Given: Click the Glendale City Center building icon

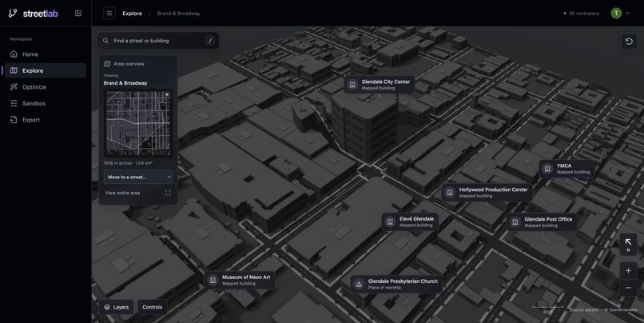Looking at the screenshot, I should tap(352, 85).
